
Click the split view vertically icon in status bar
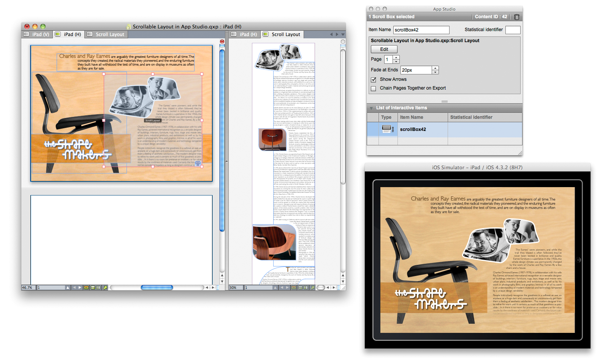pos(98,287)
